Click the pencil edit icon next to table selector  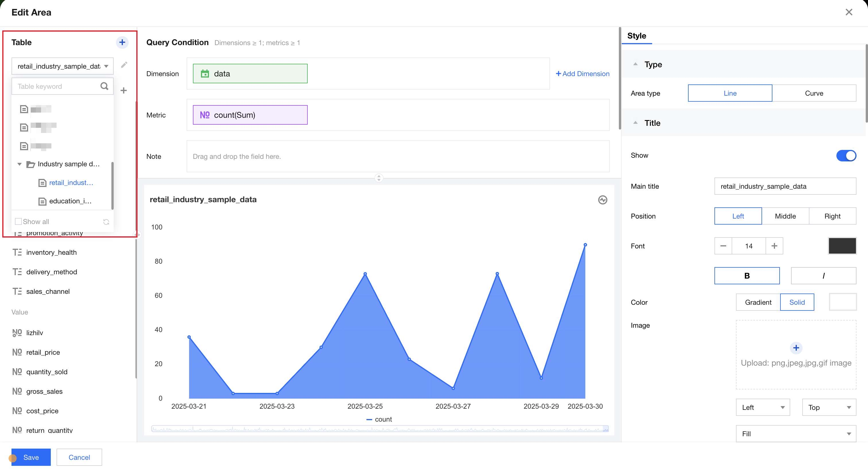[x=124, y=65]
